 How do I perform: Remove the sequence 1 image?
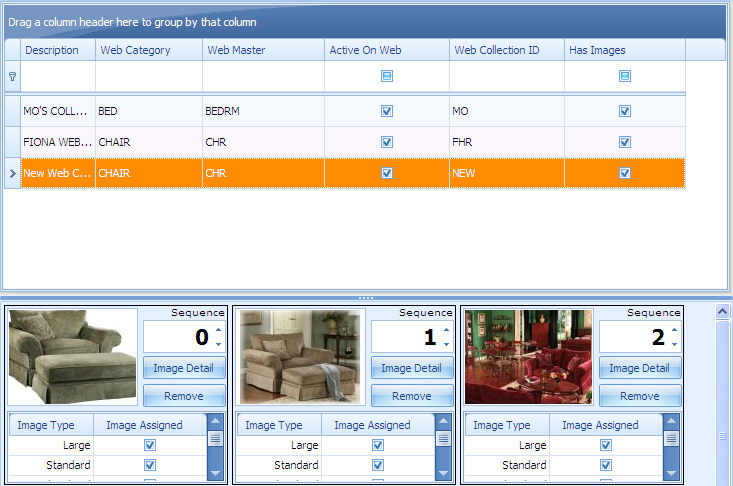412,396
